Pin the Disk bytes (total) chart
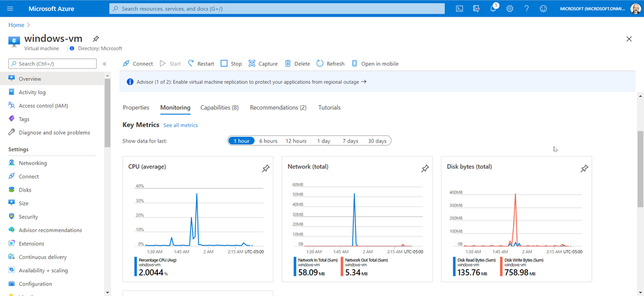Image resolution: width=644 pixels, height=296 pixels. (x=585, y=168)
